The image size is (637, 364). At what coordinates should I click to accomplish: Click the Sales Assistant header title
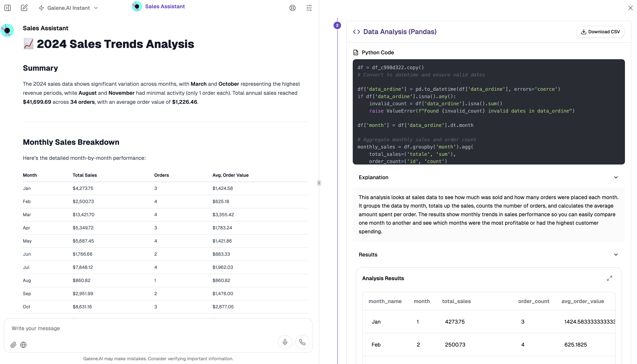(x=165, y=7)
